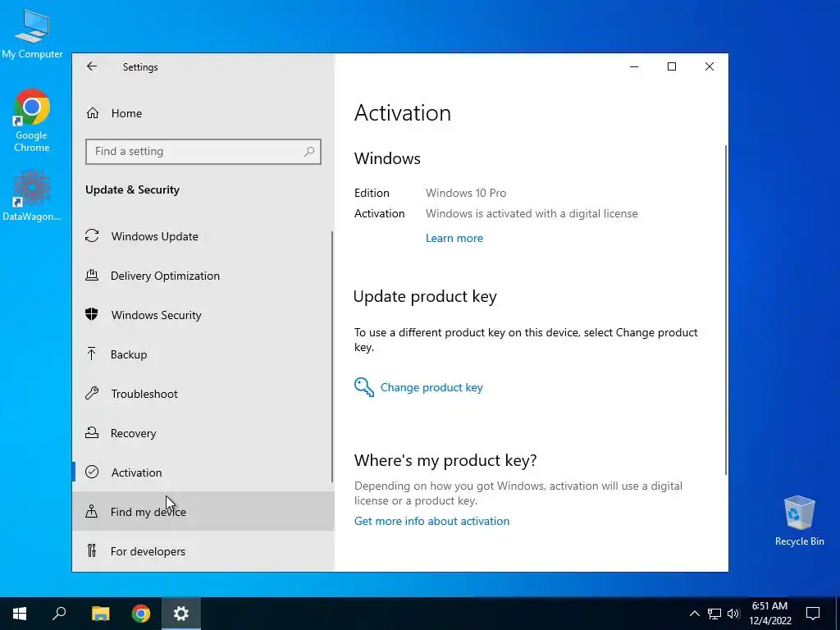The width and height of the screenshot is (840, 630).
Task: Click the For developers tools icon
Action: click(x=92, y=550)
